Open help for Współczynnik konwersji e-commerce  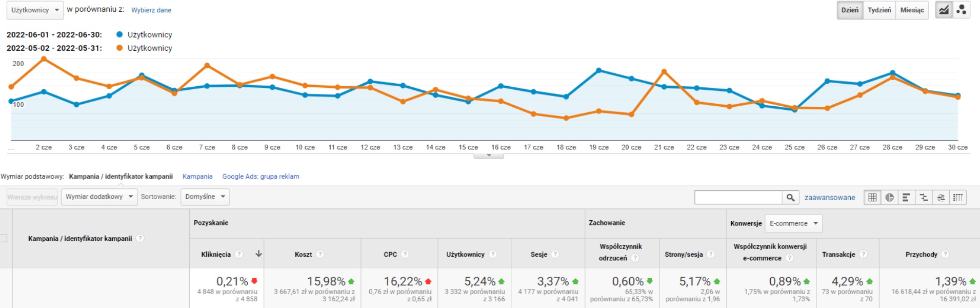(790, 258)
